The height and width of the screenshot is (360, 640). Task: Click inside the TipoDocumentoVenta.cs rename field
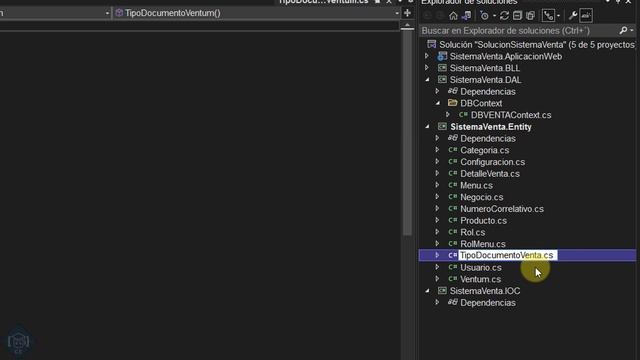[x=507, y=256]
